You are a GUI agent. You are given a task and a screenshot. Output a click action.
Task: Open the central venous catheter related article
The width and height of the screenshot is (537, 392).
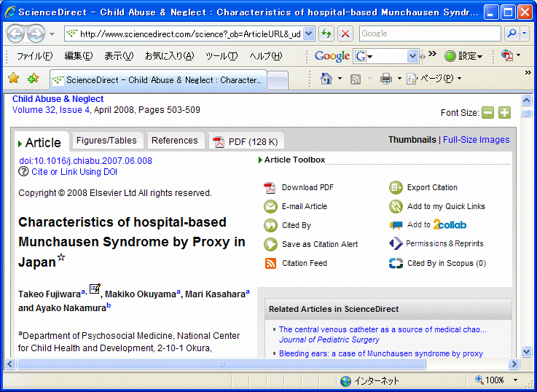(x=383, y=329)
